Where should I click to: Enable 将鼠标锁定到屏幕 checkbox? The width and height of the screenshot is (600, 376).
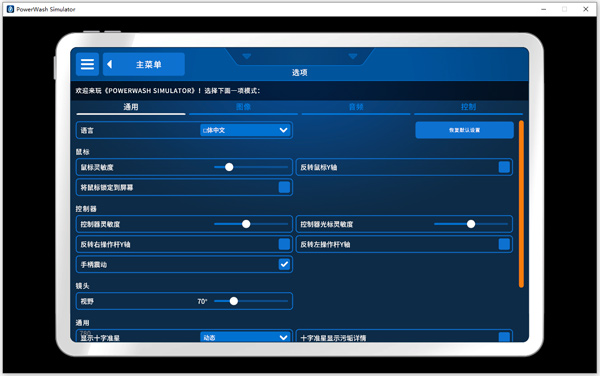pos(284,187)
